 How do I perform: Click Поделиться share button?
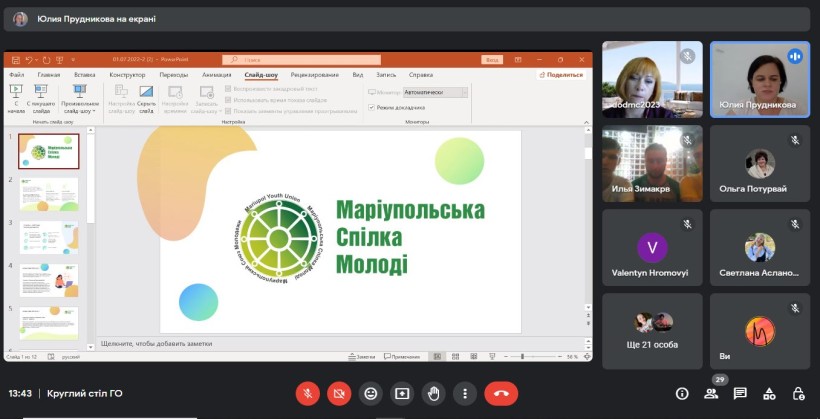click(561, 75)
